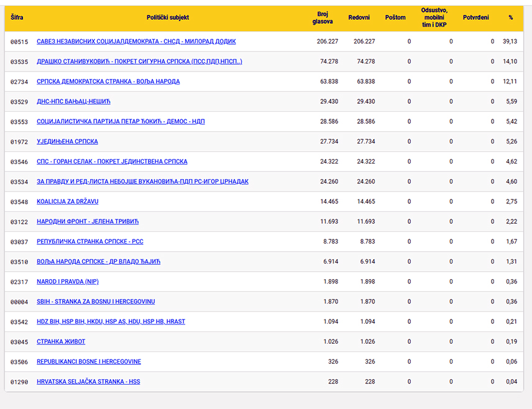The image size is (532, 409).
Task: Open the Koalicija za državu link
Action: [x=68, y=201]
